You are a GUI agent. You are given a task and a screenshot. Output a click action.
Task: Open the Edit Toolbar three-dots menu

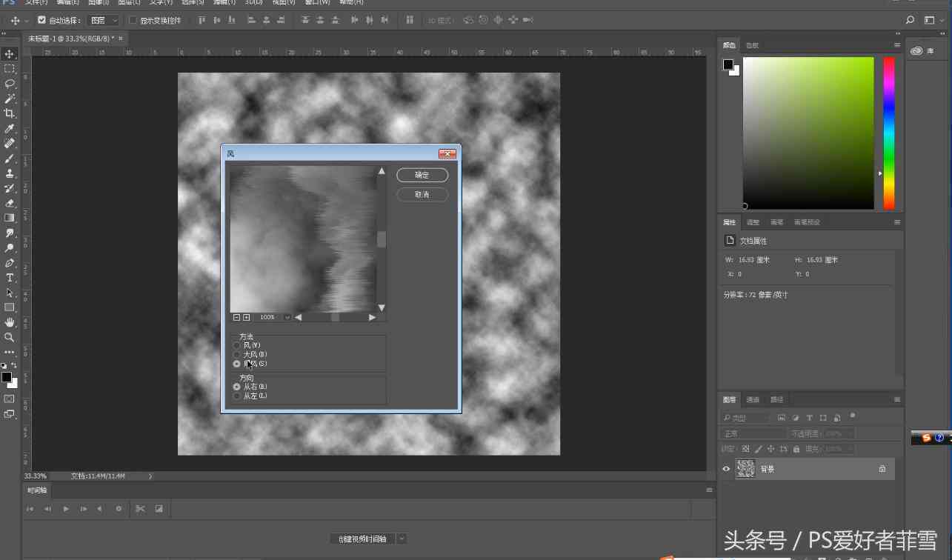(10, 352)
